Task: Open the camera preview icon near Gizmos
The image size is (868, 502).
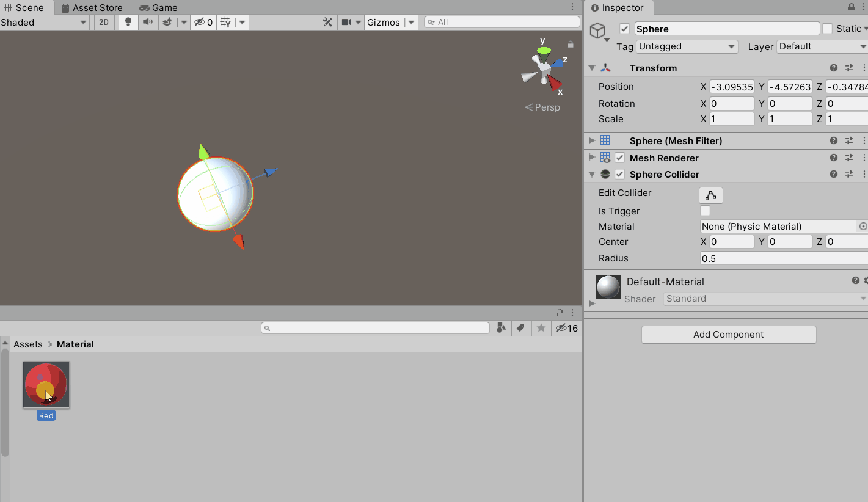Action: pos(348,22)
